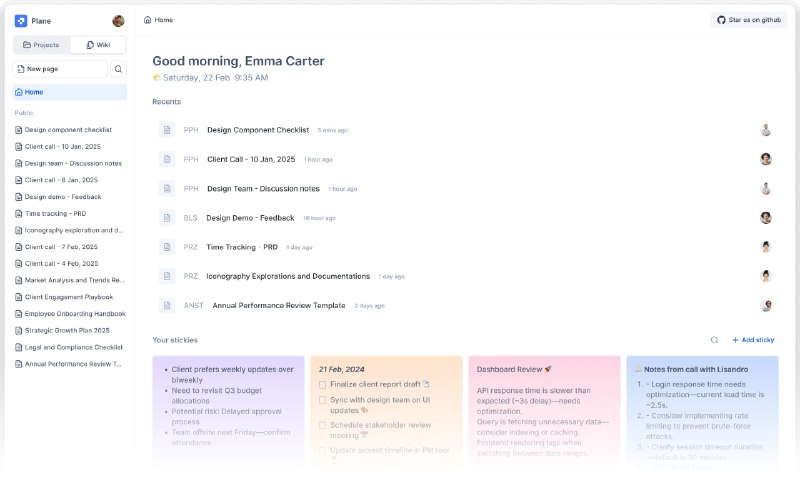
Task: Tick the Sync with design team checkbox
Action: [322, 400]
